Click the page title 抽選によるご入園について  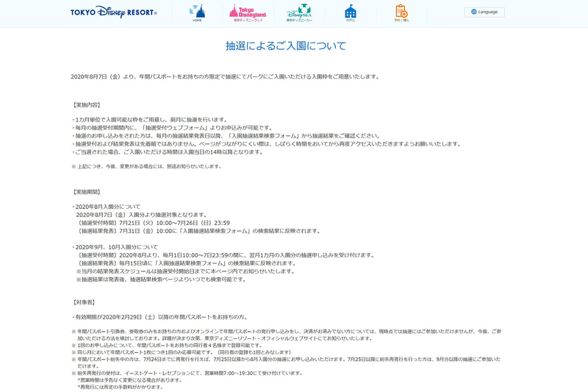(x=286, y=46)
